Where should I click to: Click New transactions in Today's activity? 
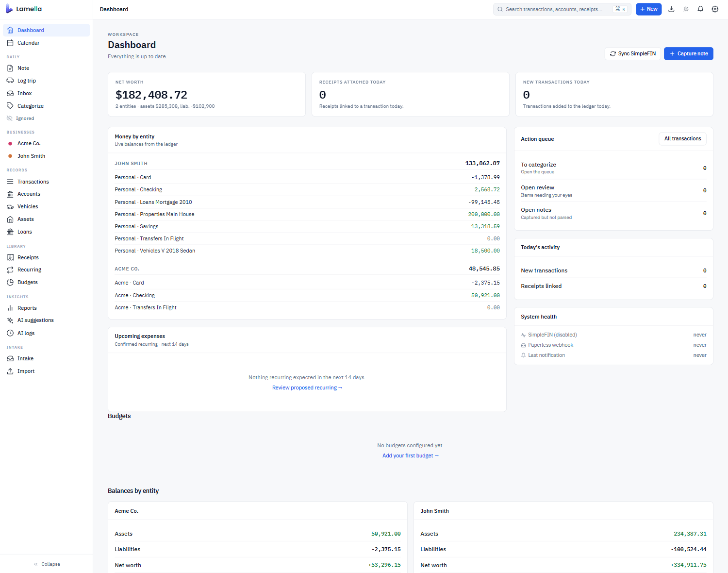point(613,270)
